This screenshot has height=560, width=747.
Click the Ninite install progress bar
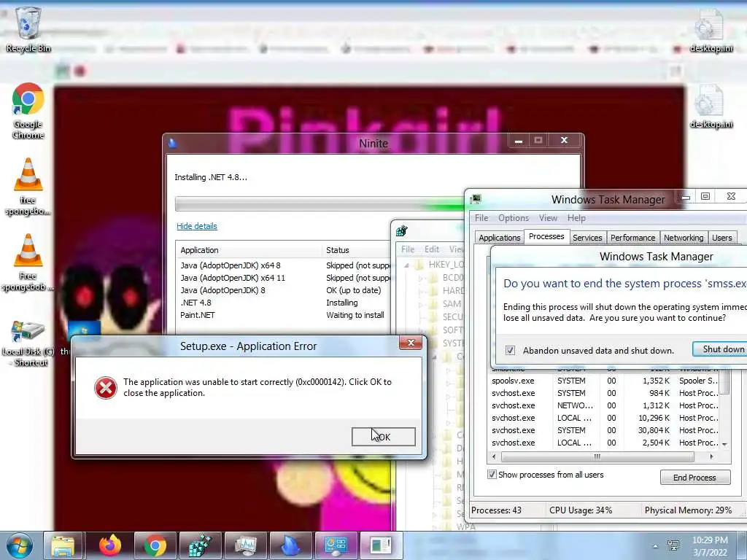(320, 204)
